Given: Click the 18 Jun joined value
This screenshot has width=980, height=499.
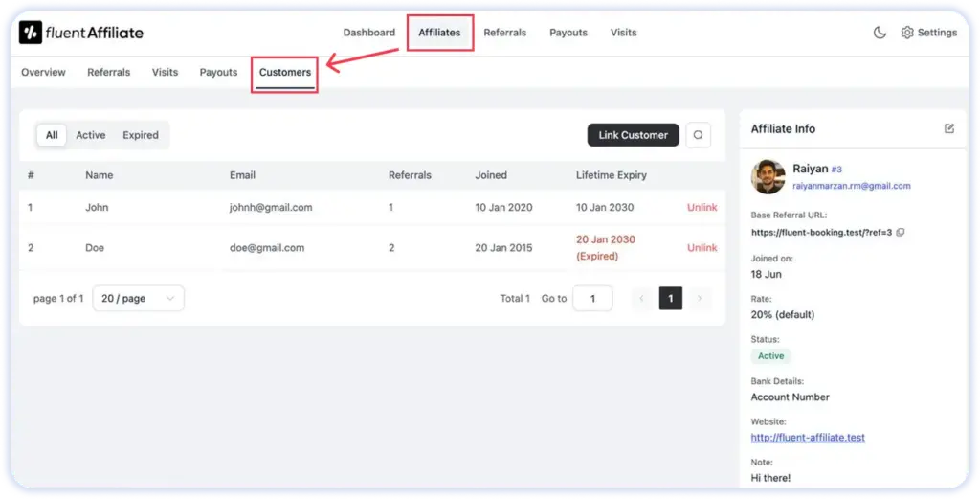Looking at the screenshot, I should click(767, 274).
